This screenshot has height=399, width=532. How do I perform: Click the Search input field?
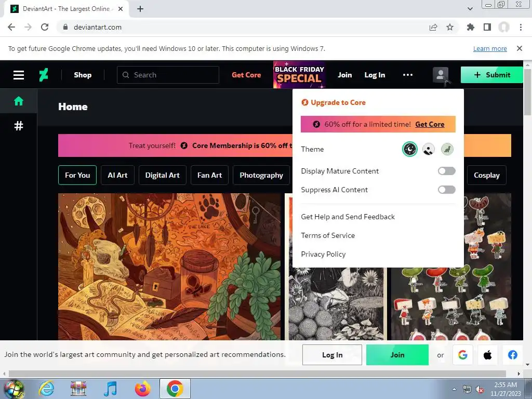tap(168, 75)
